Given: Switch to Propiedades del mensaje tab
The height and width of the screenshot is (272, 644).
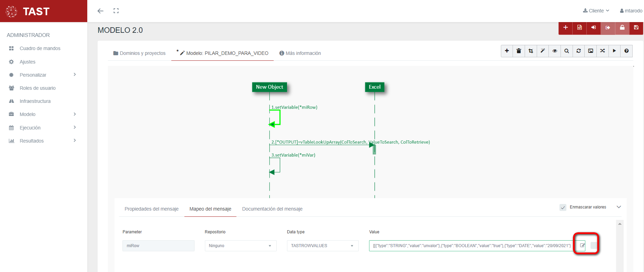Looking at the screenshot, I should (151, 209).
